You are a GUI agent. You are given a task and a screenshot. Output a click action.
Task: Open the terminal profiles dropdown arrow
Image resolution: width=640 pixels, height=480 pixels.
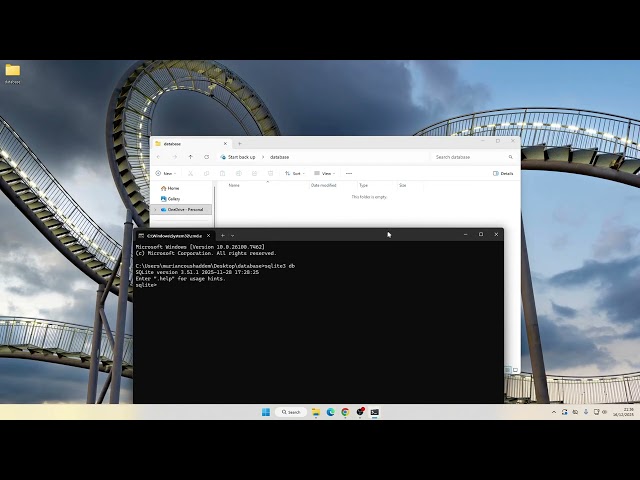tap(233, 236)
